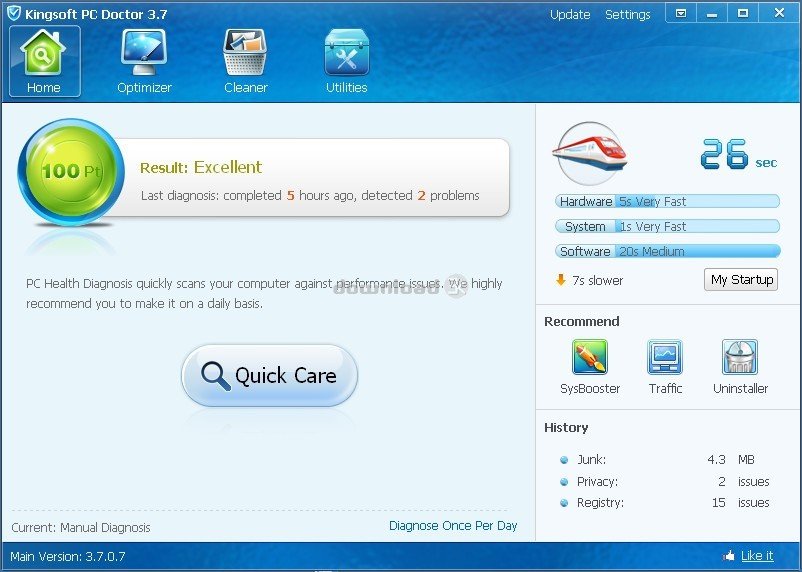Image resolution: width=802 pixels, height=572 pixels.
Task: Click the Main Version 3.7.0.7 text
Action: click(x=68, y=556)
